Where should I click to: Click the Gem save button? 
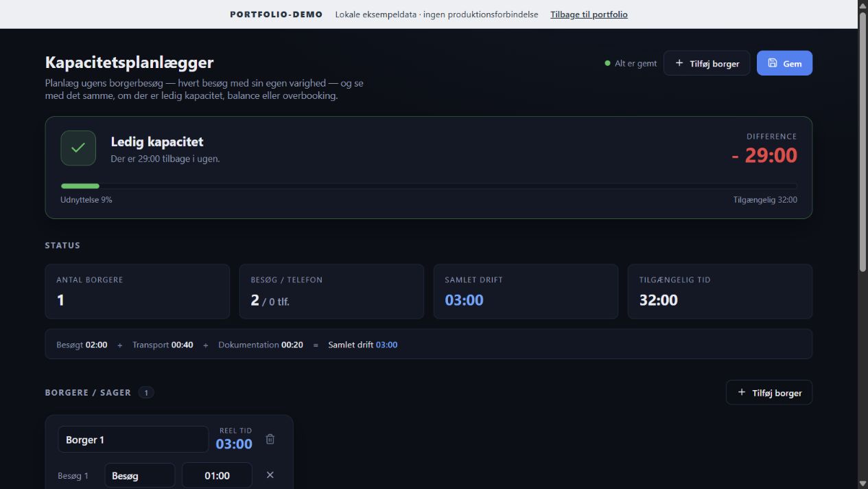tap(784, 63)
